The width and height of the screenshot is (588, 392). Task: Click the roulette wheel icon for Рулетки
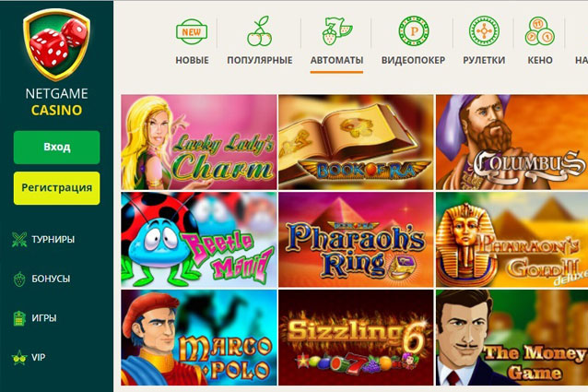coord(484,31)
